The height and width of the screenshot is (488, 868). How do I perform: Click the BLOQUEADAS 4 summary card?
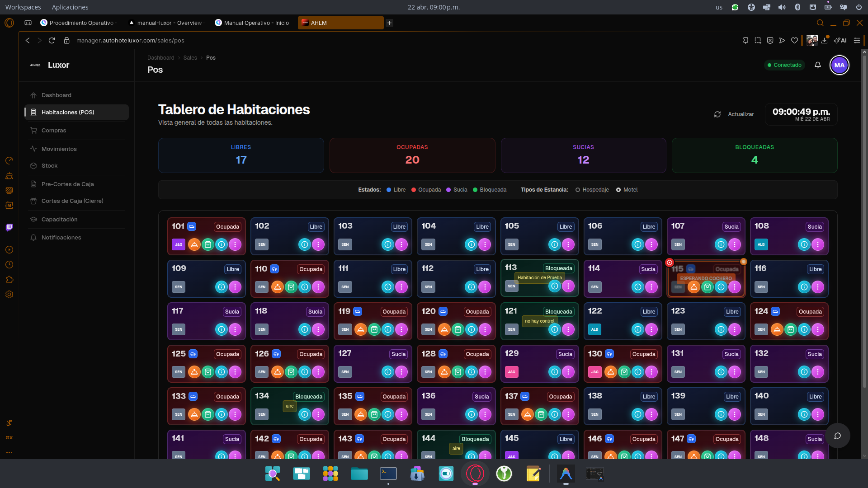tap(755, 155)
